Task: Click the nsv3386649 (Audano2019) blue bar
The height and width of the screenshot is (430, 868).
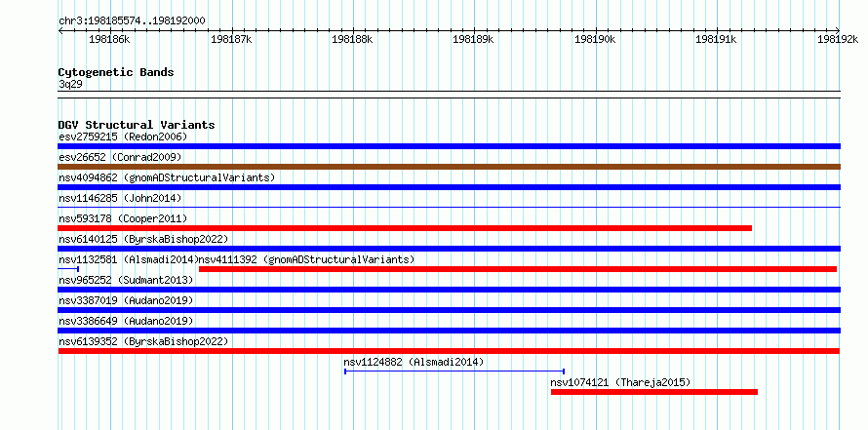Action: point(449,331)
